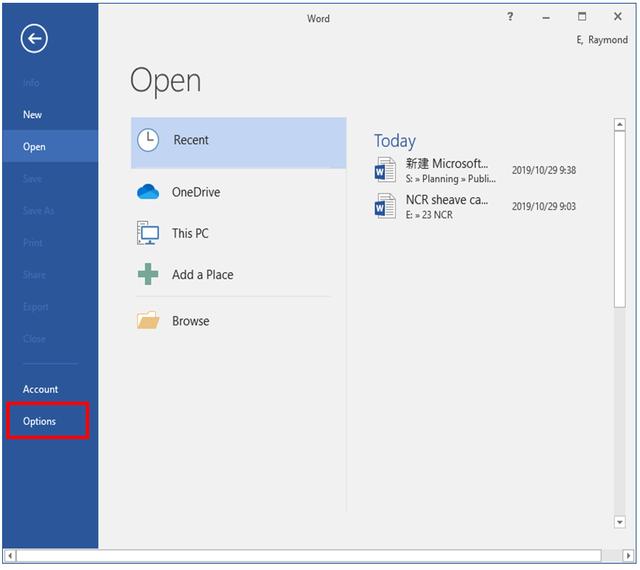Click vertical scrollbar up arrow
The height and width of the screenshot is (570, 640).
619,126
